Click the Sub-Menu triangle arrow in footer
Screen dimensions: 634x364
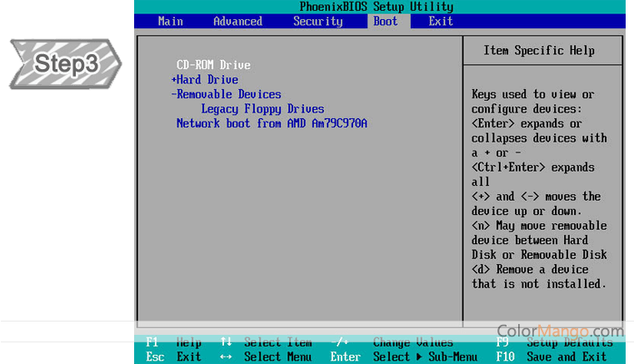click(x=417, y=357)
